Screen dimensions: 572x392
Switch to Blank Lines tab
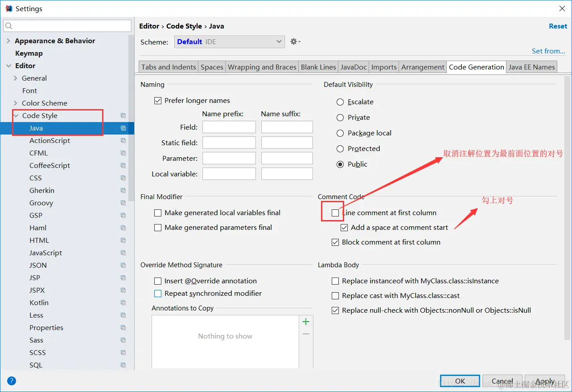pos(318,67)
